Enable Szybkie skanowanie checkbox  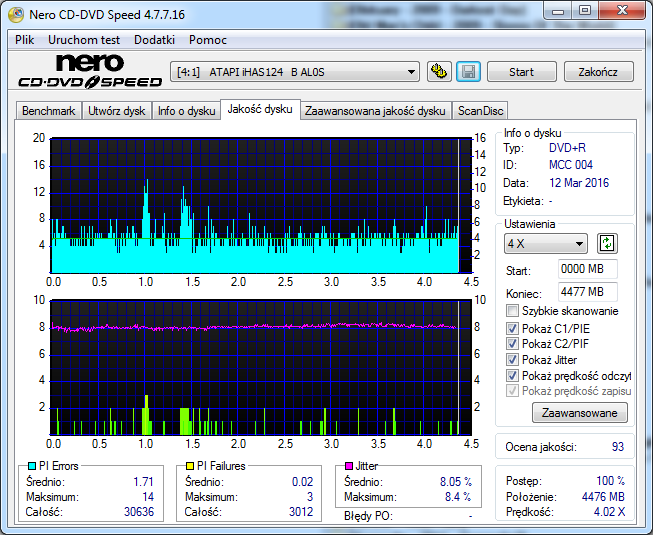click(x=512, y=311)
